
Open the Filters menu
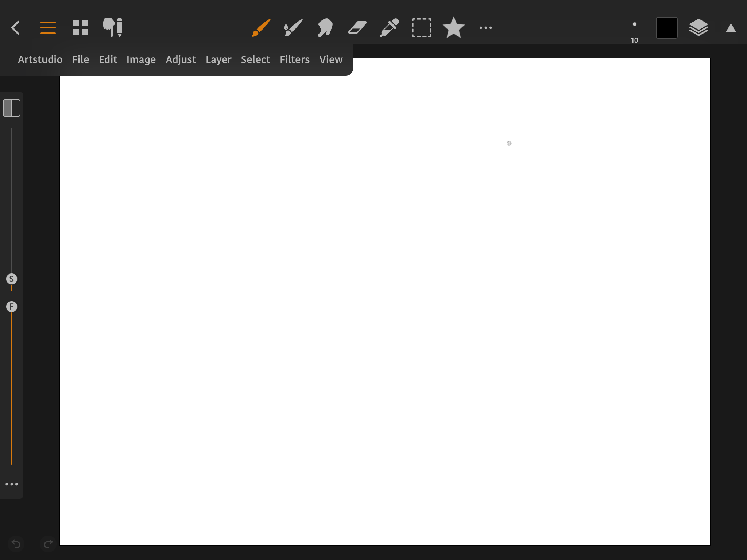click(x=294, y=59)
